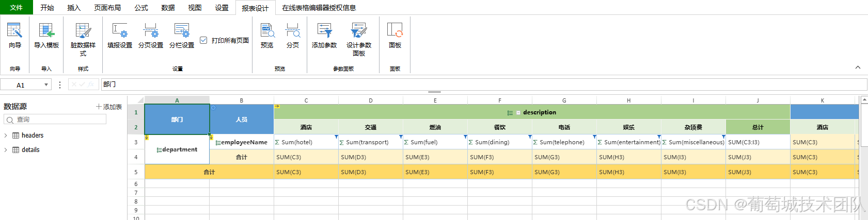Open the formula bar options dots
868x220 pixels.
(60, 84)
